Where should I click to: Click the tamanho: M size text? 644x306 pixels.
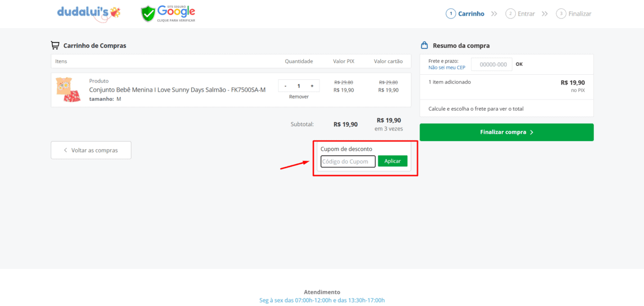(105, 99)
